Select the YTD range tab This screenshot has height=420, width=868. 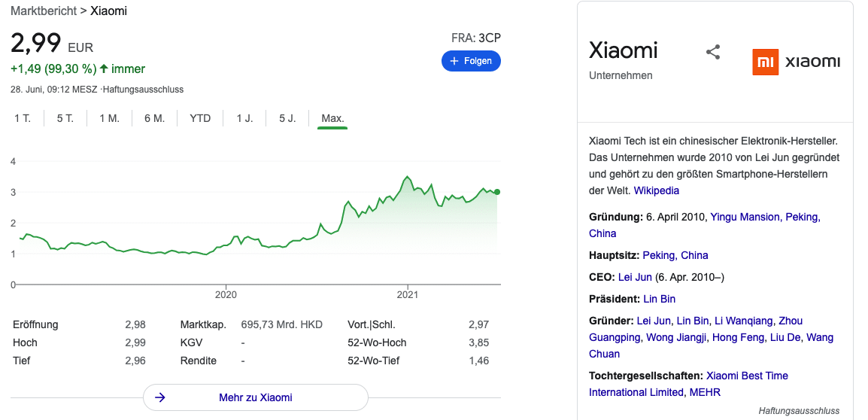200,119
